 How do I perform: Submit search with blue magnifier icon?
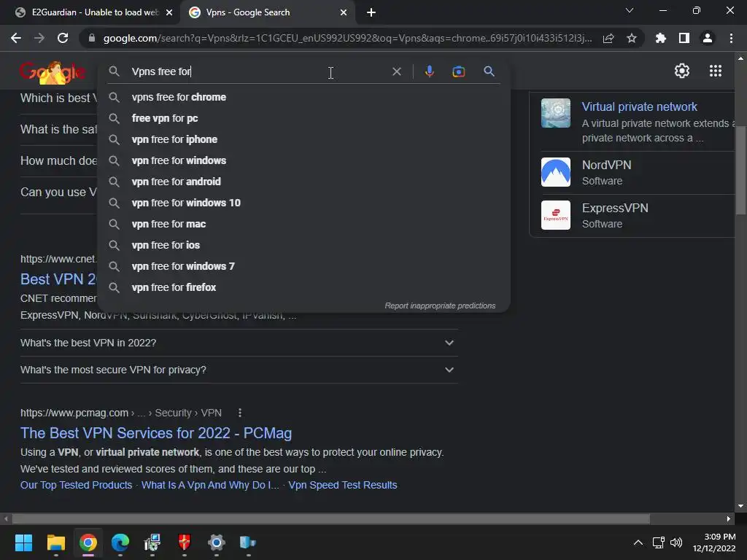click(489, 71)
